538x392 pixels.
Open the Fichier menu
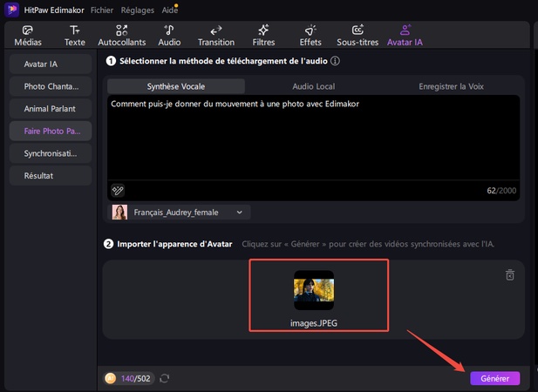click(102, 10)
